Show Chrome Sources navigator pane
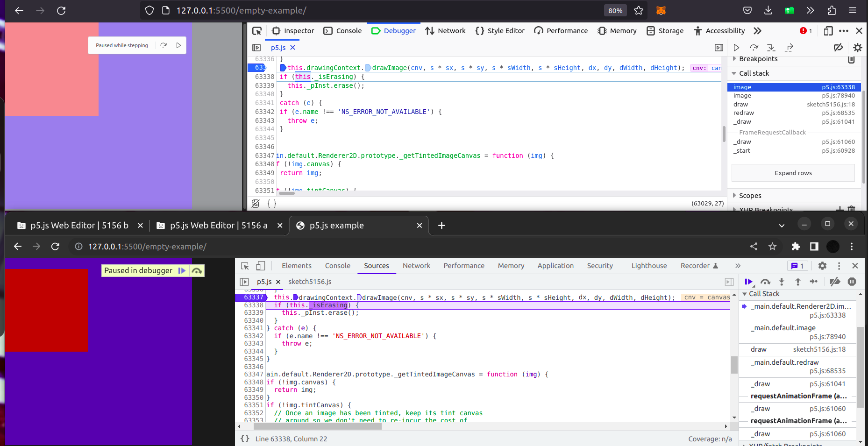 coord(244,282)
